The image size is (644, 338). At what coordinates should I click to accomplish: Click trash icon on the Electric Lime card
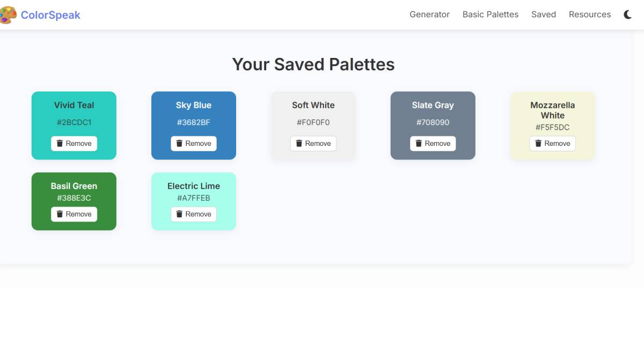pos(180,214)
